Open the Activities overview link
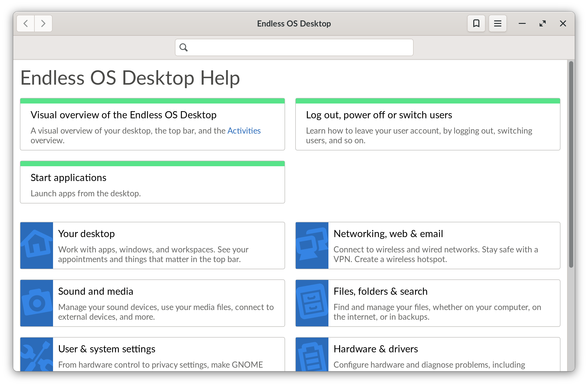The image size is (588, 386). pyautogui.click(x=244, y=131)
